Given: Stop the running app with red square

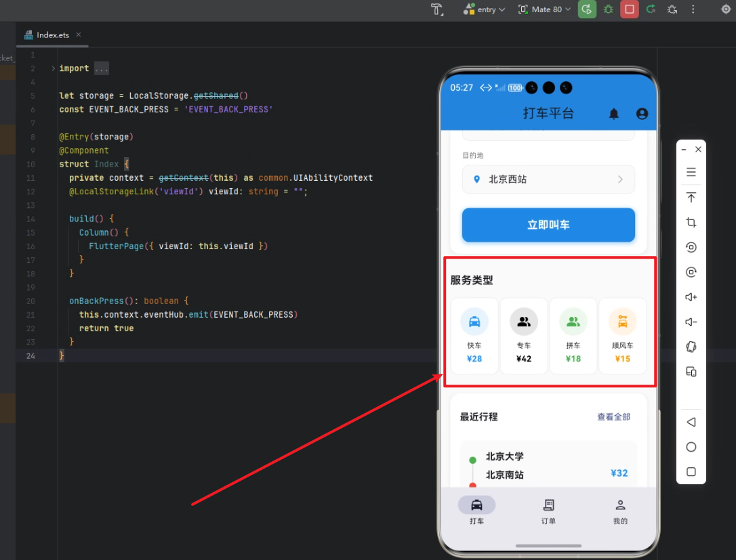Looking at the screenshot, I should click(630, 9).
